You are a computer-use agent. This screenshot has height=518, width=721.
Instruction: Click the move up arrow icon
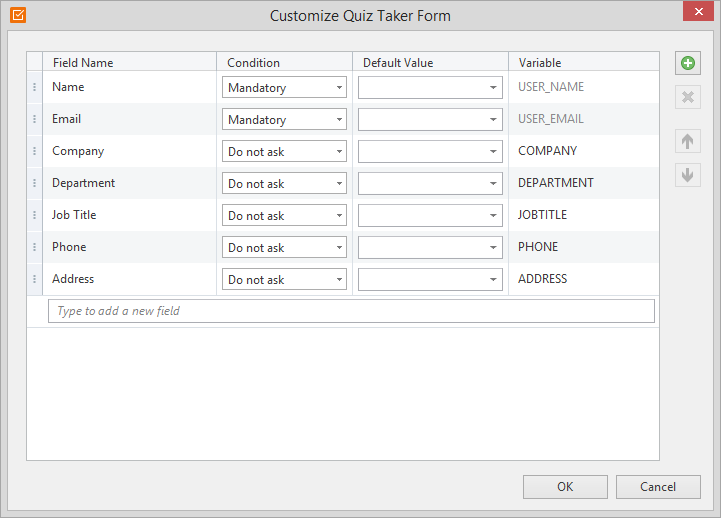[687, 141]
